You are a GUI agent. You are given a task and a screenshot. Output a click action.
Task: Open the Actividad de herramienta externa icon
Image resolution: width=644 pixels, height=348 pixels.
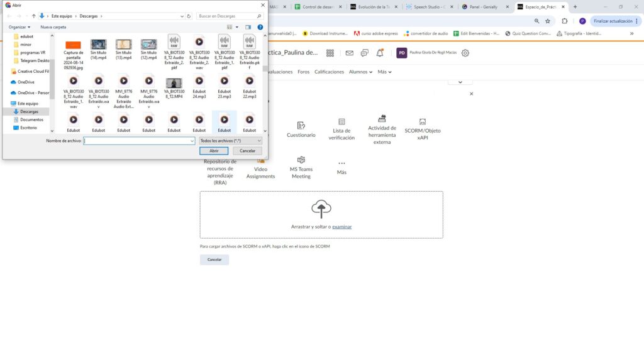coord(382,118)
